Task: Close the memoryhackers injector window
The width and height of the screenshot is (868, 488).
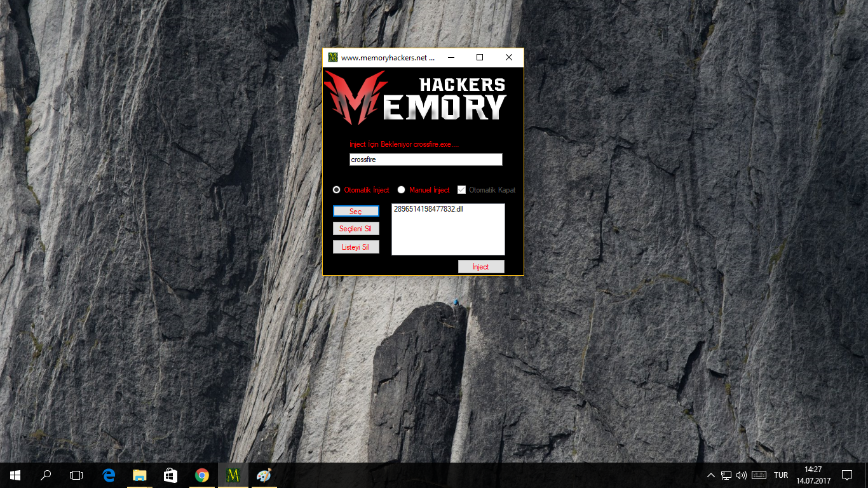Action: (509, 57)
